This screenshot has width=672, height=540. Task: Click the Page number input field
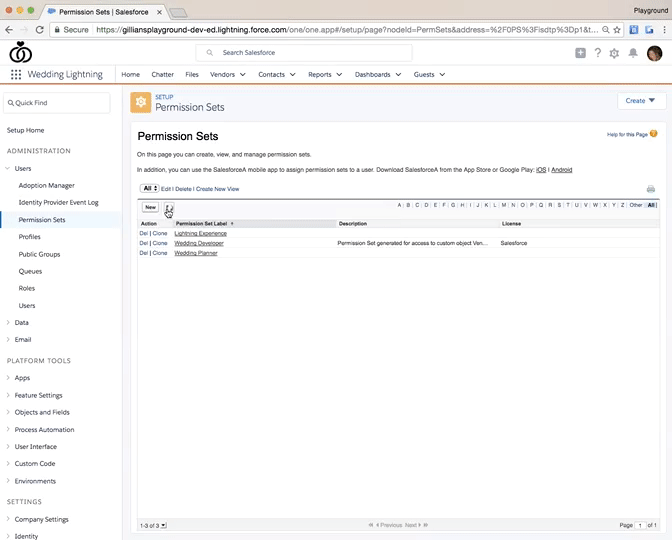point(640,525)
